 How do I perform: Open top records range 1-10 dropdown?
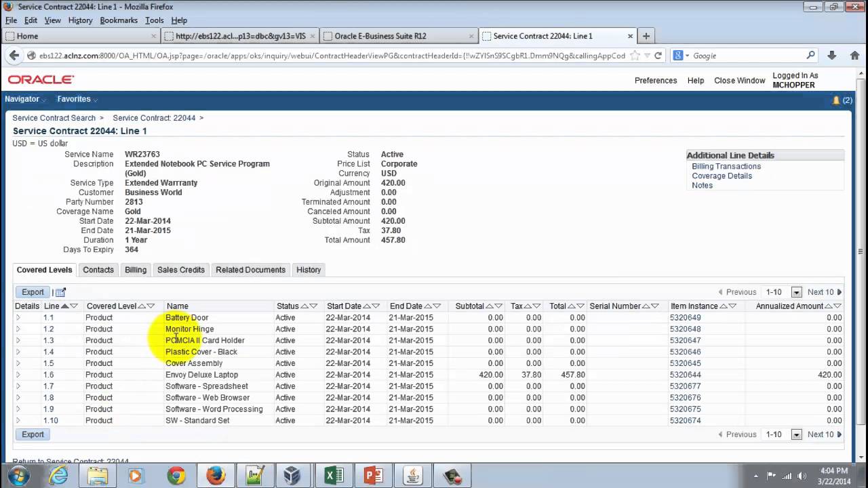tap(797, 292)
